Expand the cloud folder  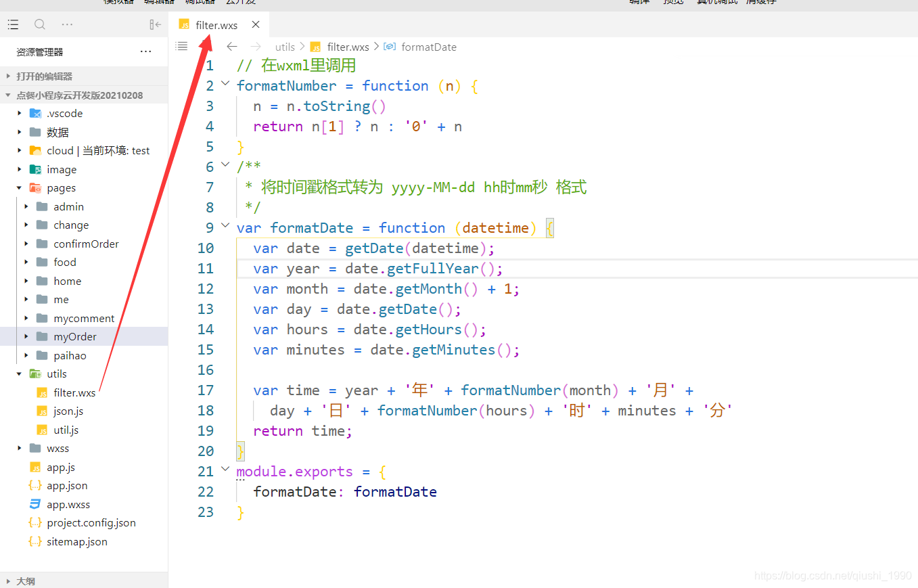pos(20,150)
